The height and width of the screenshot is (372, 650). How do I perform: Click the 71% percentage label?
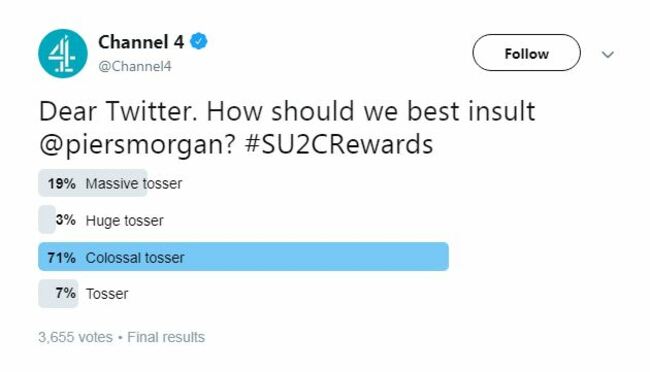[61, 258]
